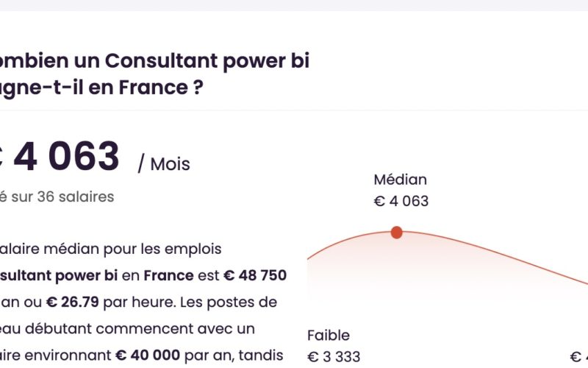588x368 pixels.
Task: Click the gray bar at the page top
Action: tap(294, 5)
